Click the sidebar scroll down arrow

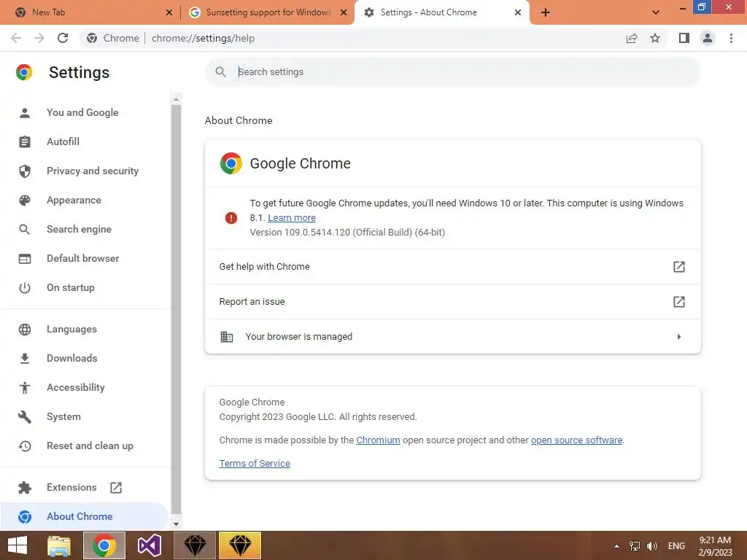pyautogui.click(x=177, y=524)
